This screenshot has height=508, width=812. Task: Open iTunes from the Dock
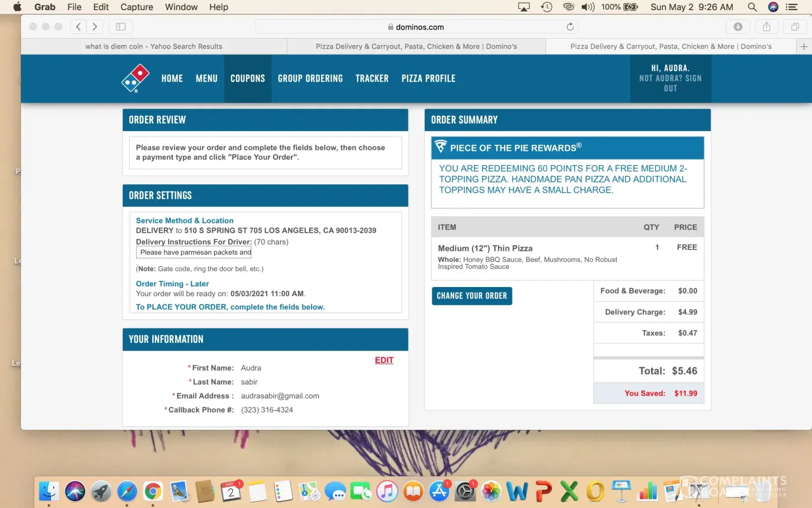pos(387,491)
